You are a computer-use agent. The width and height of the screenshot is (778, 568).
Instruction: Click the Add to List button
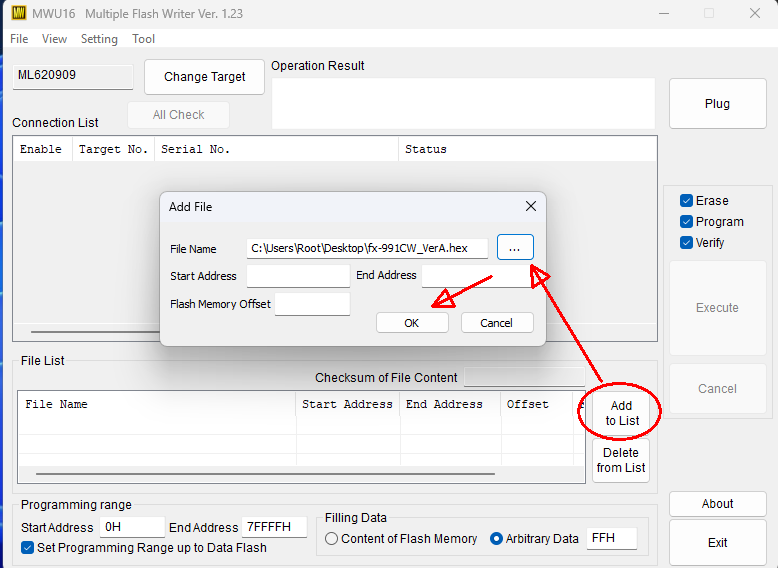point(621,413)
